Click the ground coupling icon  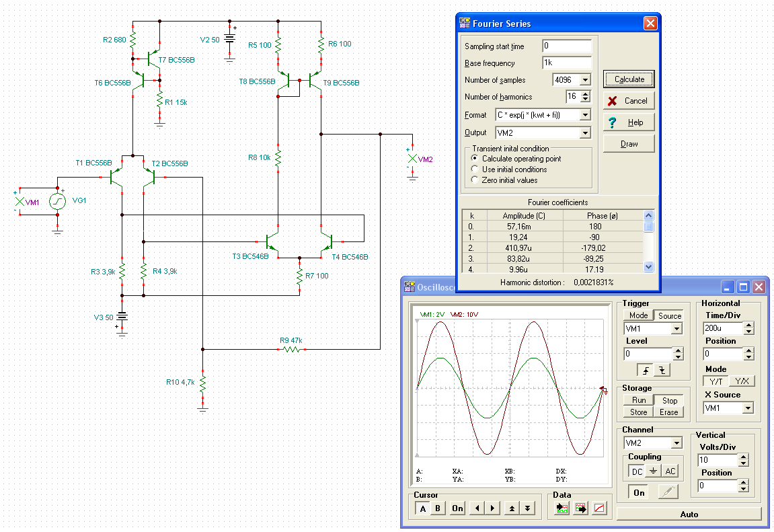pyautogui.click(x=653, y=471)
